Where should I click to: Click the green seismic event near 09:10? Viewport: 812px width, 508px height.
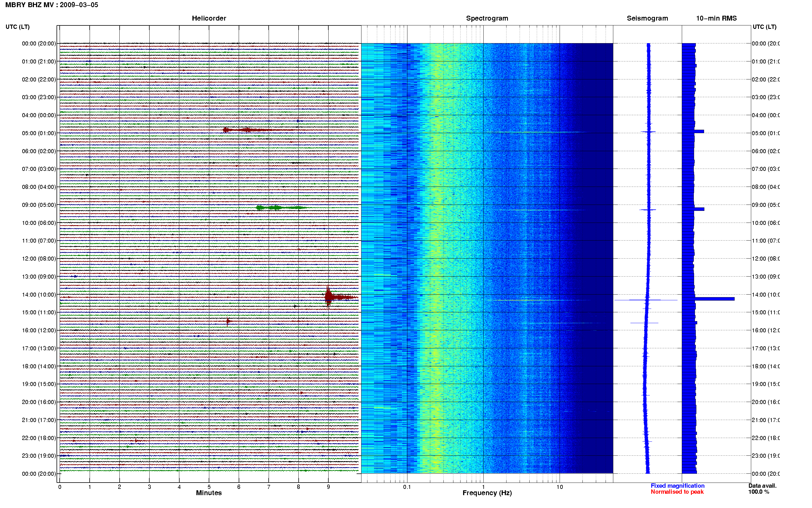click(x=281, y=208)
